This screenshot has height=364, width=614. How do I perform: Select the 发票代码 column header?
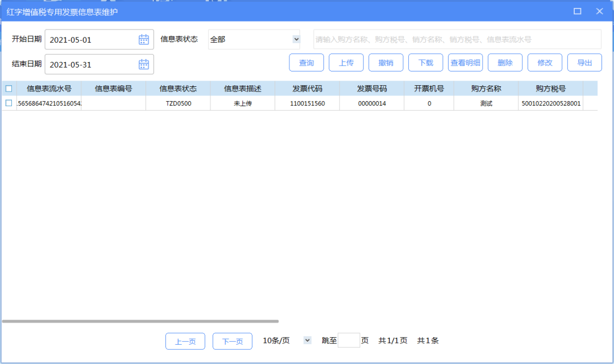tap(308, 89)
